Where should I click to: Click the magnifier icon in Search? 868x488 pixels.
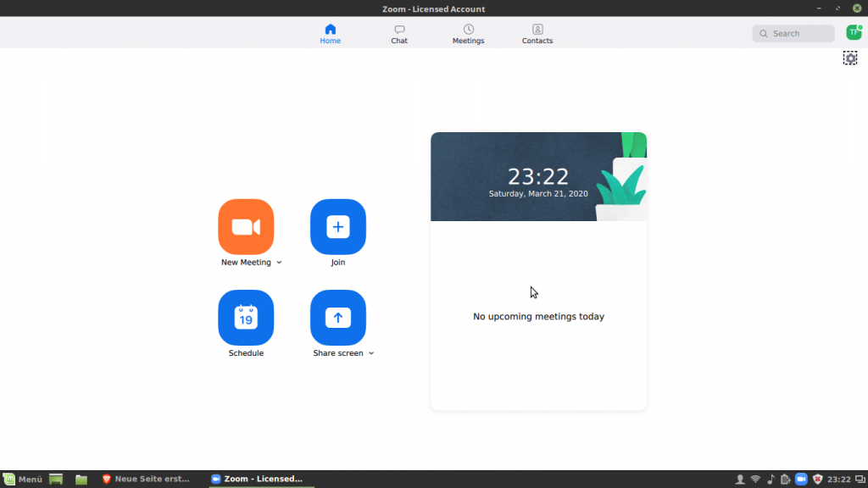tap(764, 34)
